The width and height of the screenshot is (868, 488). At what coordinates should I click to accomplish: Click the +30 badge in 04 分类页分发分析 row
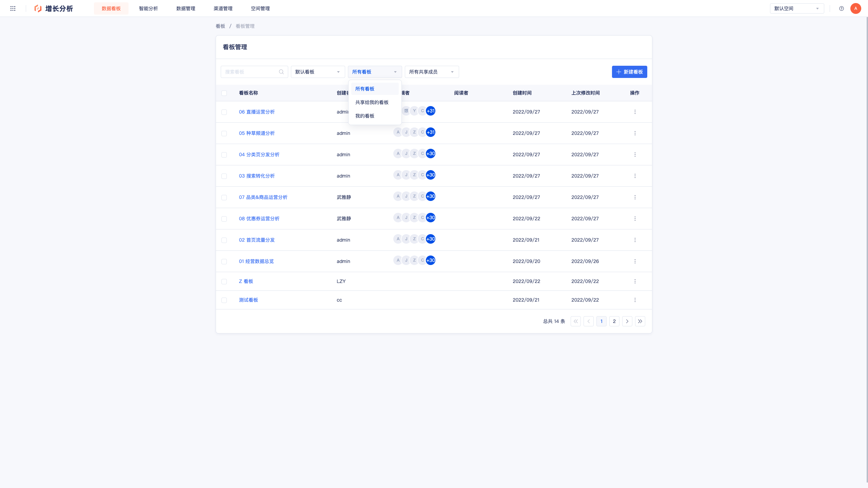[x=431, y=154]
